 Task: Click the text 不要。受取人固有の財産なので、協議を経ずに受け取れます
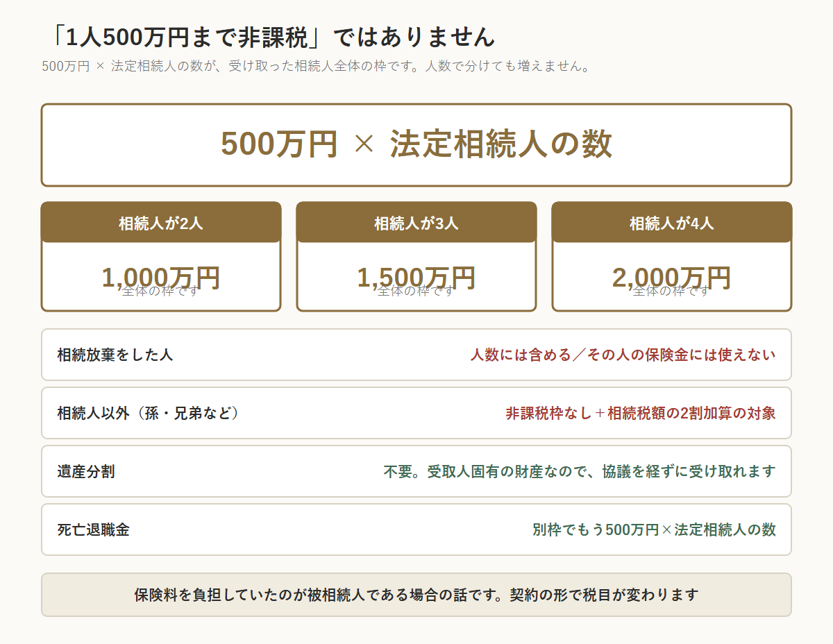pyautogui.click(x=580, y=471)
